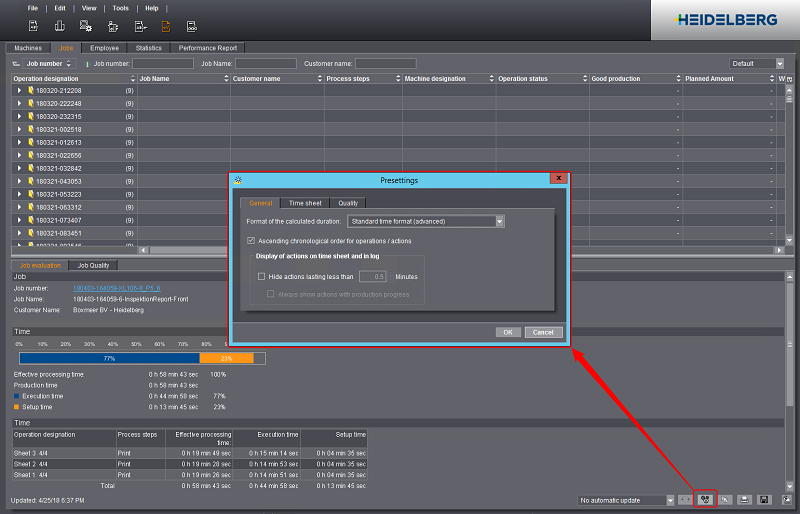Uncheck ascending chronological order checkbox
800x514 pixels.
point(251,241)
